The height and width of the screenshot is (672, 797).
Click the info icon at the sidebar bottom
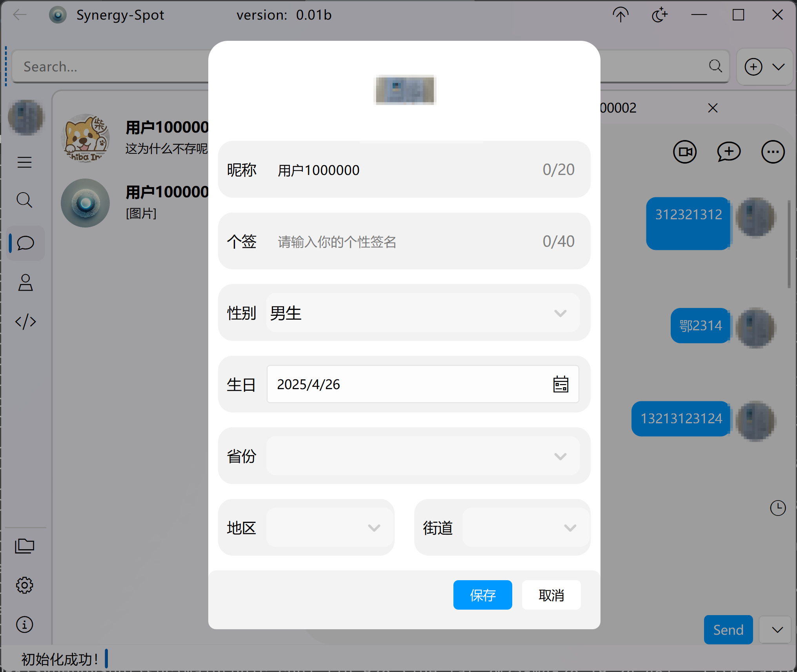pyautogui.click(x=24, y=625)
